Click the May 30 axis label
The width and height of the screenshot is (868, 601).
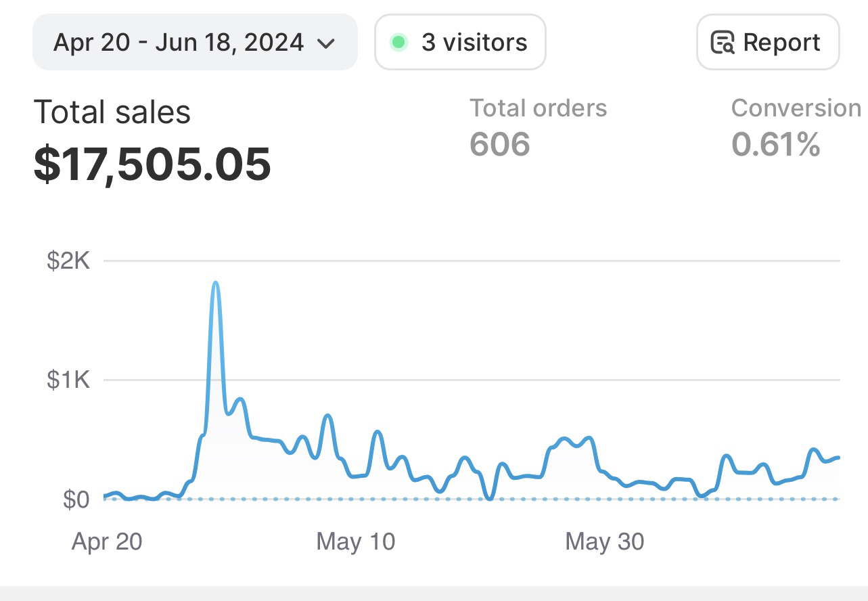(x=605, y=541)
